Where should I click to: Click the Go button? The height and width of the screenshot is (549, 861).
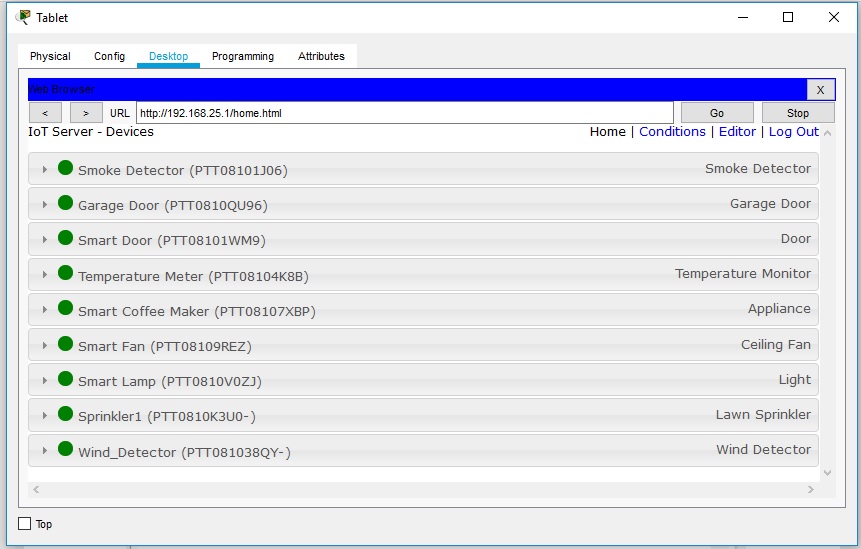pyautogui.click(x=717, y=113)
